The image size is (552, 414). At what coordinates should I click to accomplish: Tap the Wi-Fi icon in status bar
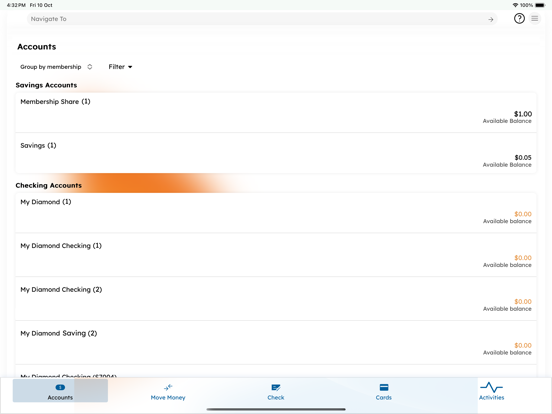[515, 5]
